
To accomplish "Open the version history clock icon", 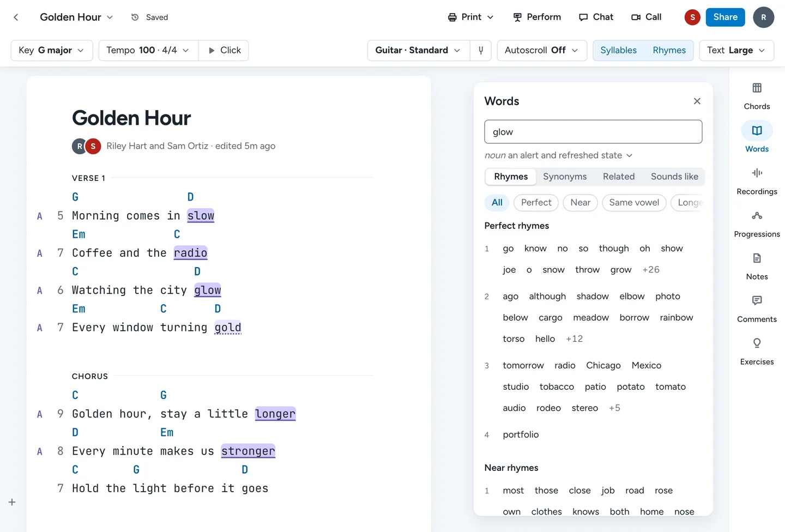I will (x=135, y=17).
